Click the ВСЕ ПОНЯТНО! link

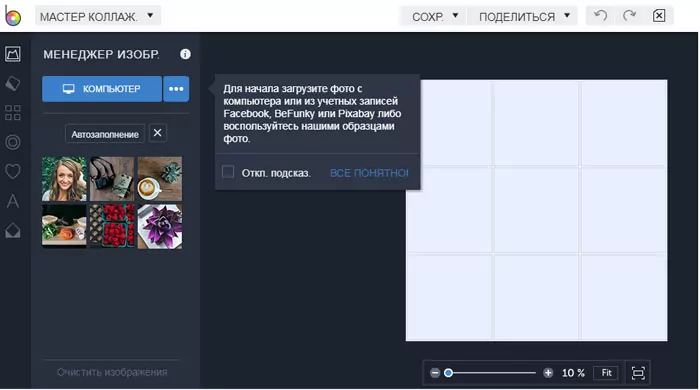click(x=369, y=173)
